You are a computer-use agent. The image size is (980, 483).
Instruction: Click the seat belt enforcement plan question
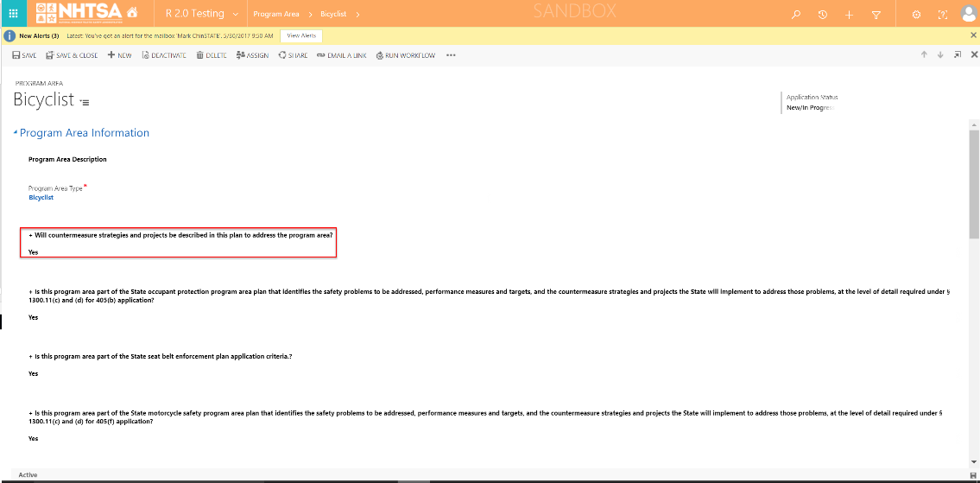click(x=161, y=356)
